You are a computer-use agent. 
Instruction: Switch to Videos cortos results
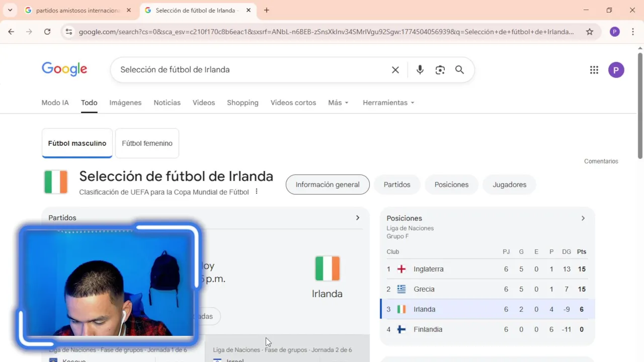pyautogui.click(x=293, y=103)
